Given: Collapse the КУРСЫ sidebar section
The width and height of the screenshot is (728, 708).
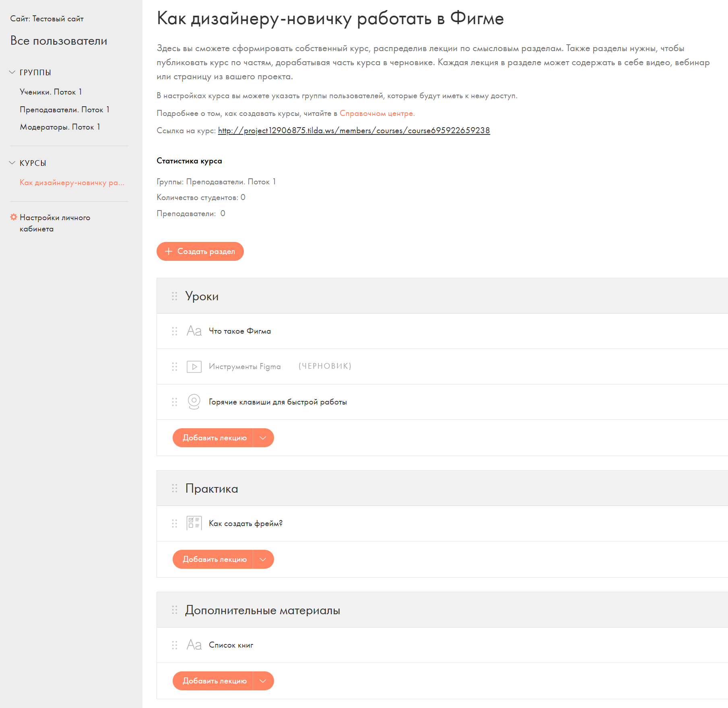Looking at the screenshot, I should [x=12, y=163].
